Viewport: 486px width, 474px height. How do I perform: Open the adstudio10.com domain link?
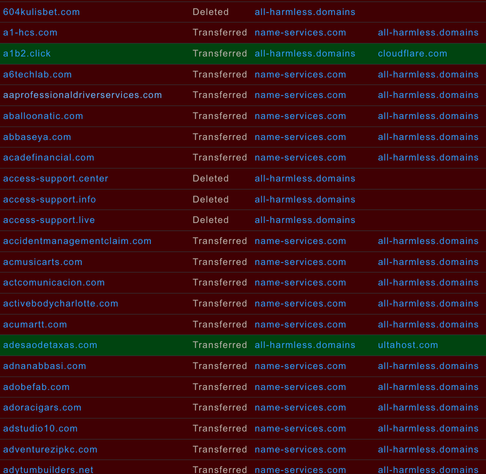pos(40,429)
